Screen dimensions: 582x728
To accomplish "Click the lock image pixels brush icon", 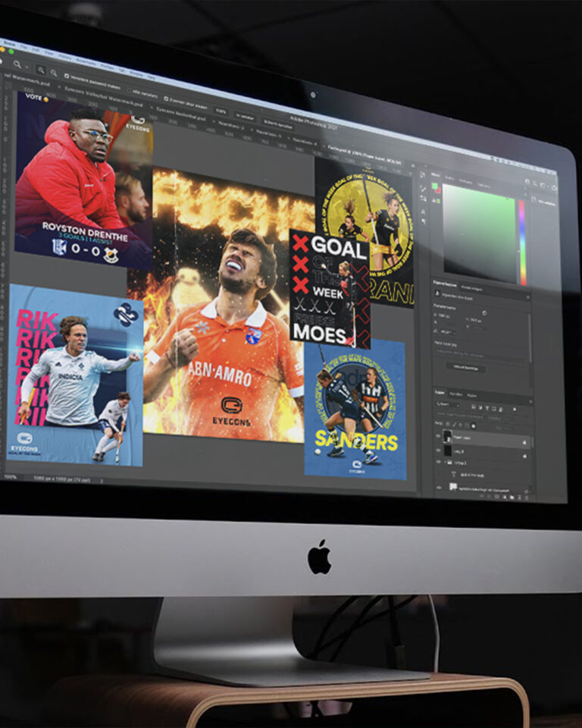I will [454, 425].
